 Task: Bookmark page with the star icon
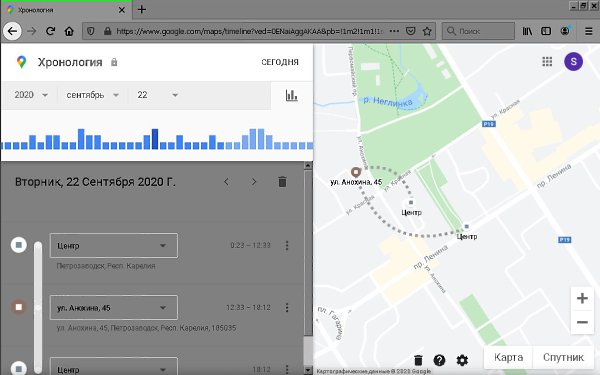point(427,31)
